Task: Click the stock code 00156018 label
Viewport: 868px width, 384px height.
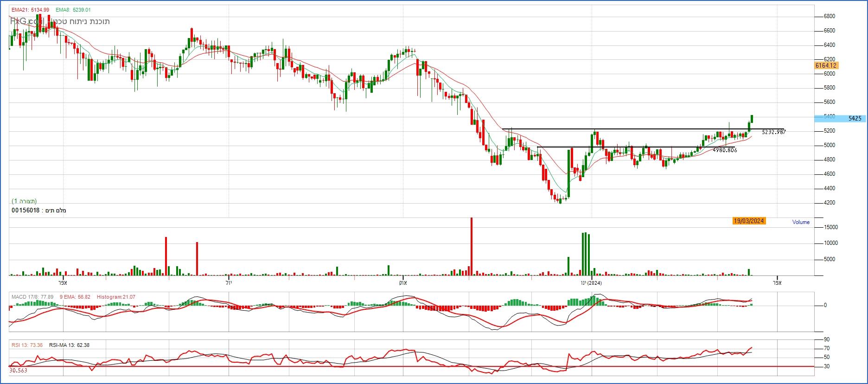Action: pyautogui.click(x=25, y=211)
